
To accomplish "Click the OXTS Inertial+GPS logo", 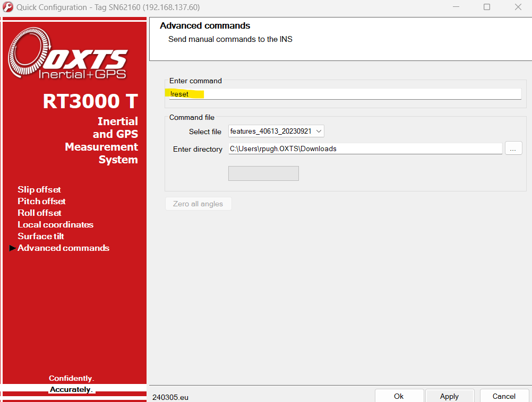I will (x=68, y=54).
